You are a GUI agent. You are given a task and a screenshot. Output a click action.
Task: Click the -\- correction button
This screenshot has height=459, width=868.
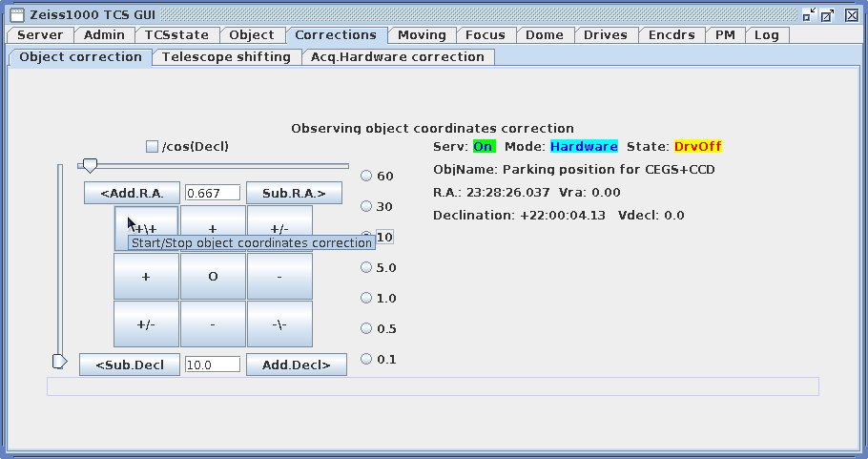tap(279, 323)
